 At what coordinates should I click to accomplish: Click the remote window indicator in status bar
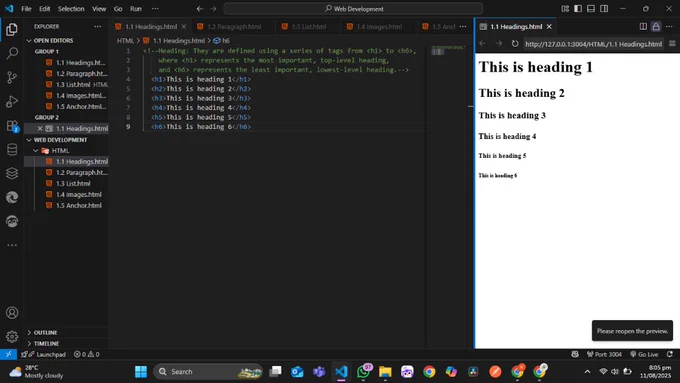click(x=8, y=354)
